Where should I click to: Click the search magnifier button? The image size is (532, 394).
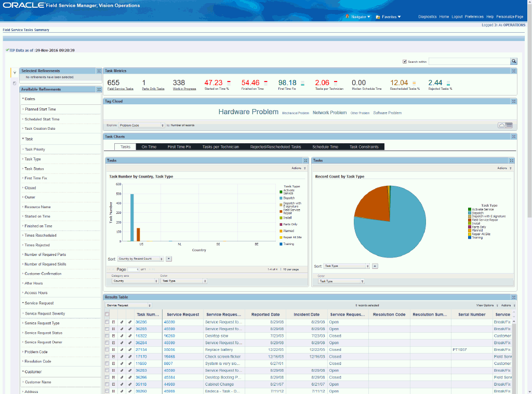click(x=514, y=61)
